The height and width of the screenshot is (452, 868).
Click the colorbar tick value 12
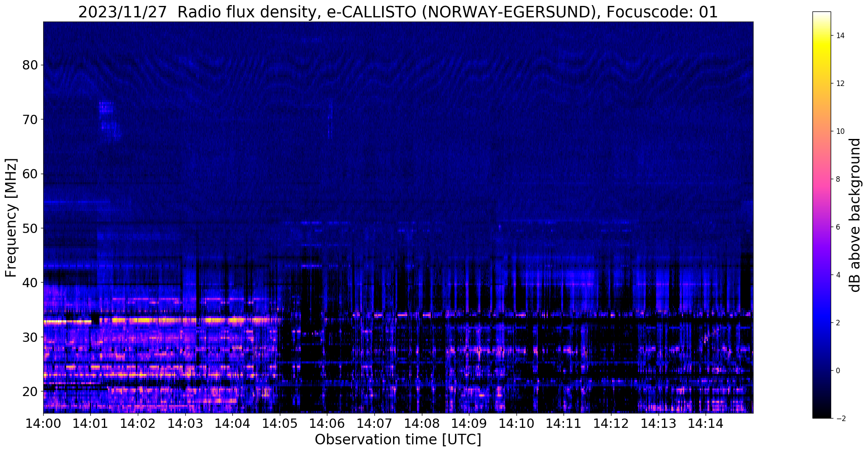[840, 83]
